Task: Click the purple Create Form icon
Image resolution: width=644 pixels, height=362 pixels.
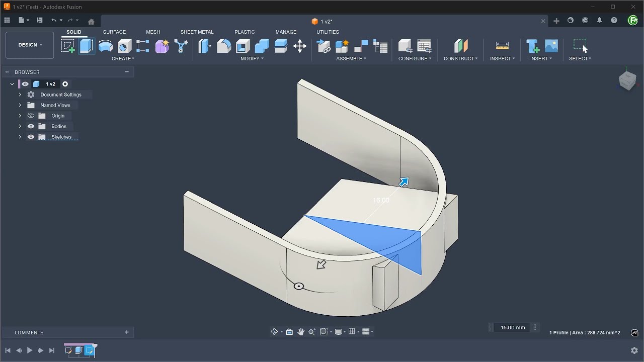Action: [162, 46]
